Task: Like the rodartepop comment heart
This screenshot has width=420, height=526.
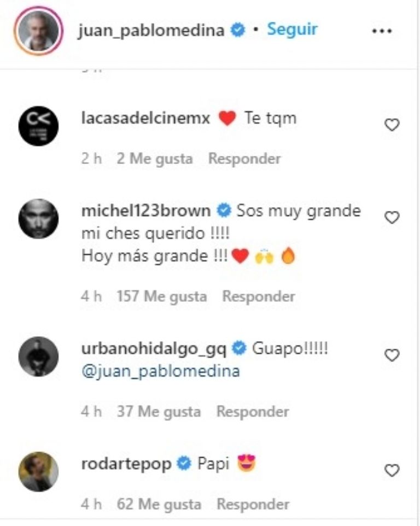Action: click(x=392, y=470)
